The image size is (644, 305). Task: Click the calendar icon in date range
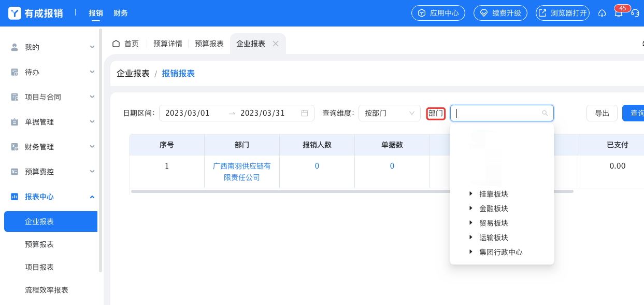[x=305, y=113]
